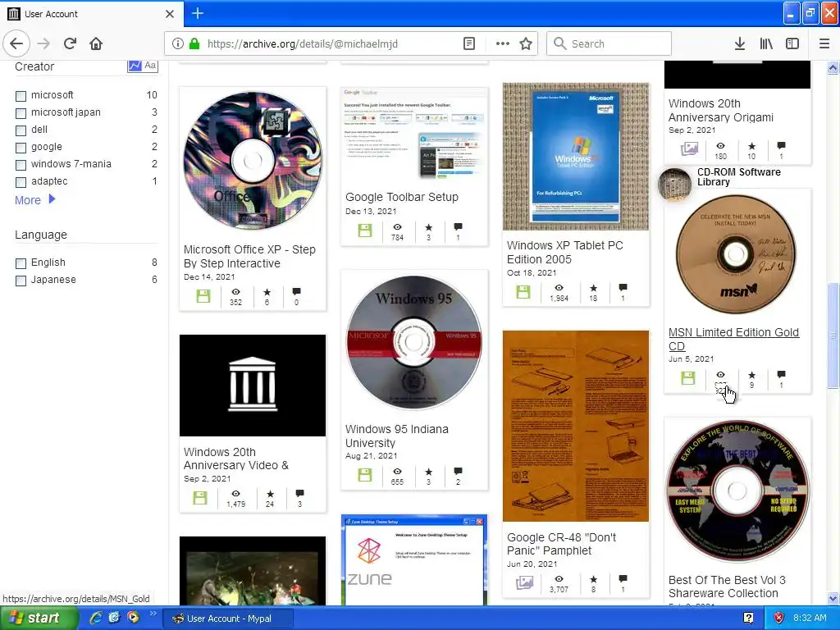Open Windows 95 Indiana University link
Image resolution: width=840 pixels, height=630 pixels.
pos(396,436)
